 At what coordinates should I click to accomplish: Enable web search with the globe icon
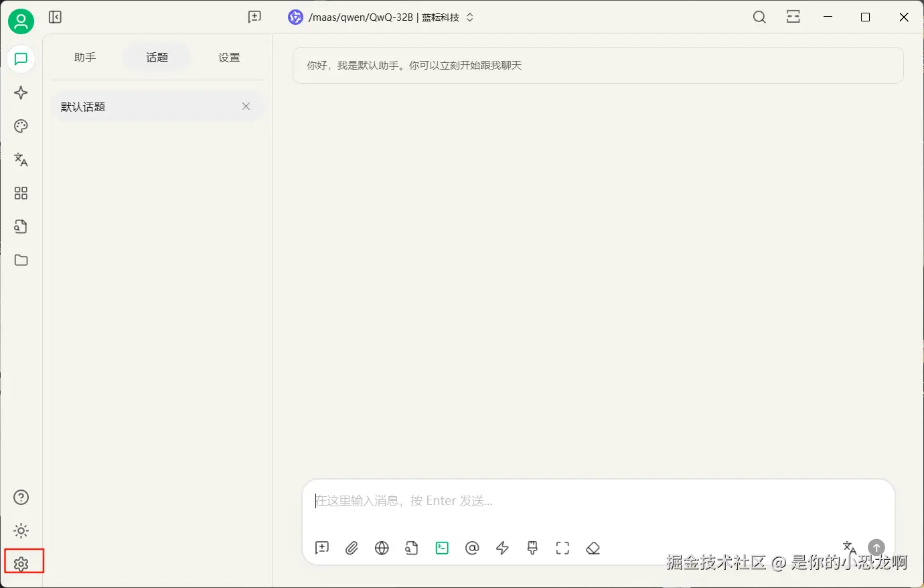pos(382,548)
